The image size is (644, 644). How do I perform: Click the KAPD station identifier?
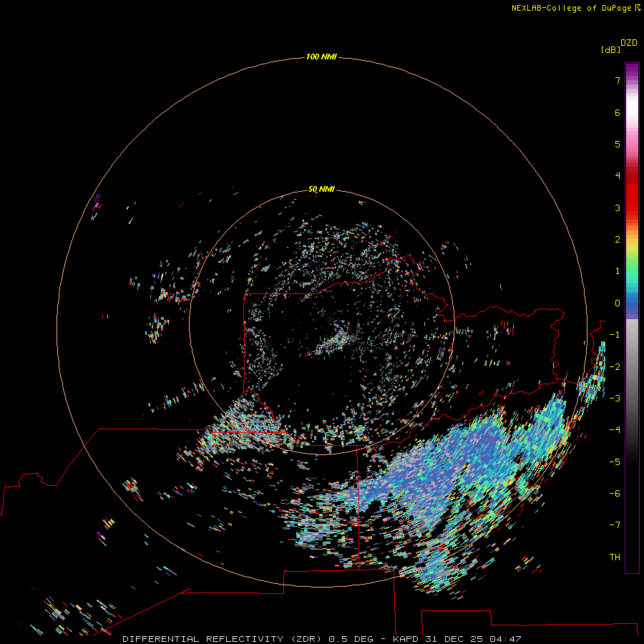click(406, 639)
